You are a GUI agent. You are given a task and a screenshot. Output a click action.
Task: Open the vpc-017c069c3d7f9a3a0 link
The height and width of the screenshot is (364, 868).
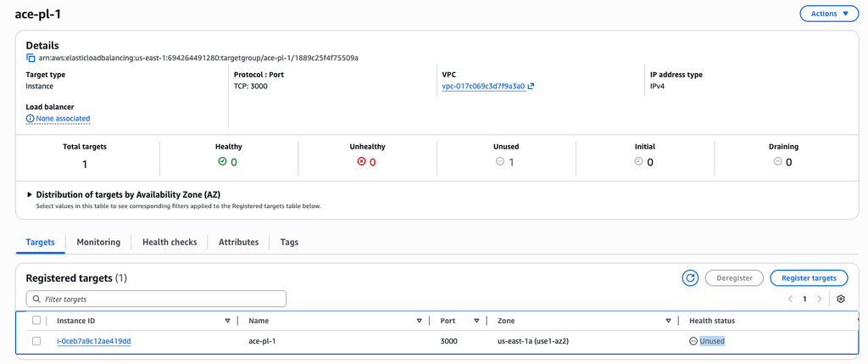(x=483, y=87)
